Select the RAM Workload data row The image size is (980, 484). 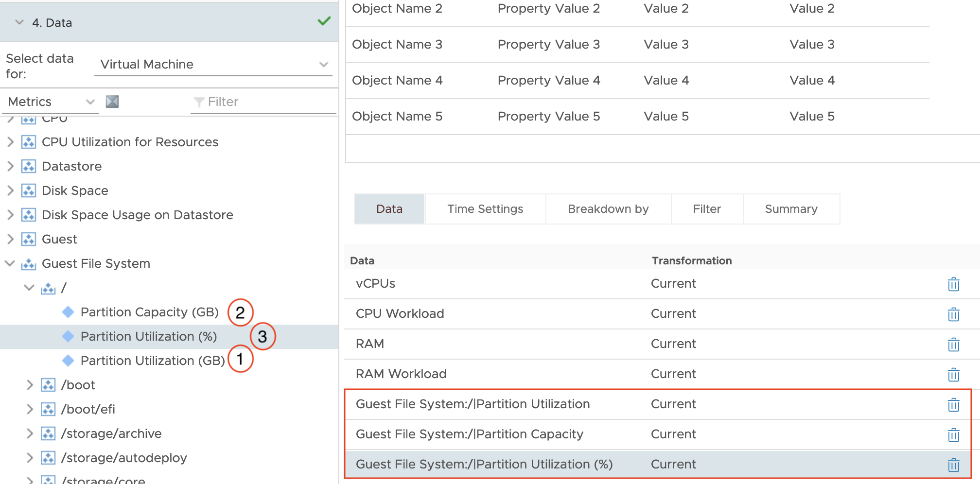(657, 374)
